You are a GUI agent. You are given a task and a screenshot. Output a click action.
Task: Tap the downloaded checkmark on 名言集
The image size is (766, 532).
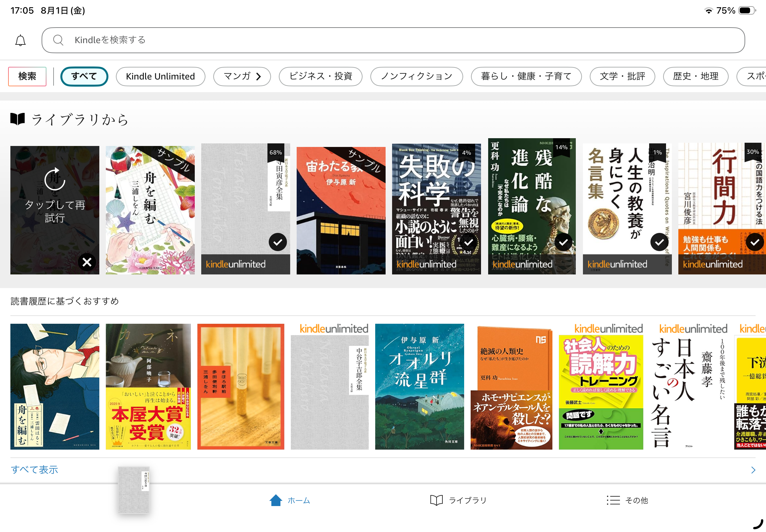[x=659, y=242]
